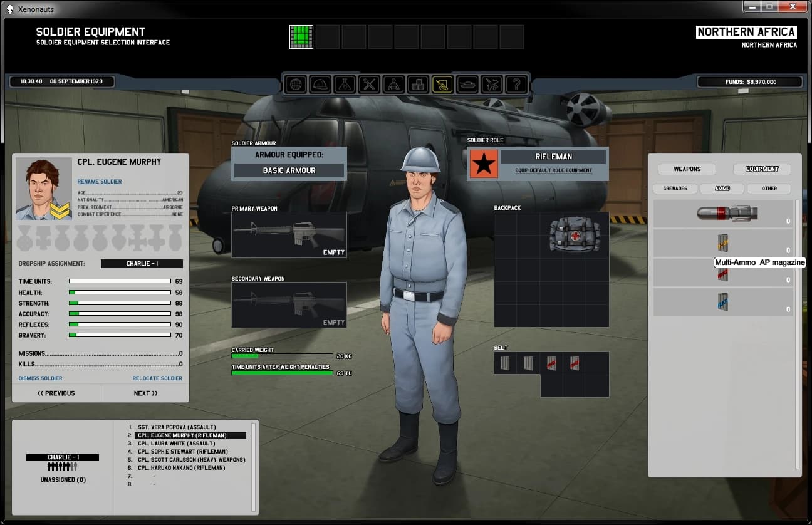Open the personnel soldier figure screen
The image size is (812, 525).
coord(394,84)
